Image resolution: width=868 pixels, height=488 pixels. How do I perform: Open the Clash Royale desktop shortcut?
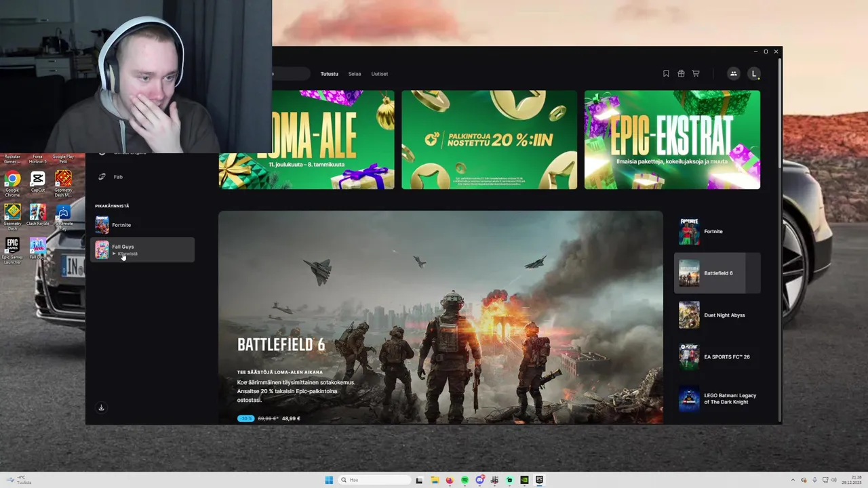tap(37, 215)
